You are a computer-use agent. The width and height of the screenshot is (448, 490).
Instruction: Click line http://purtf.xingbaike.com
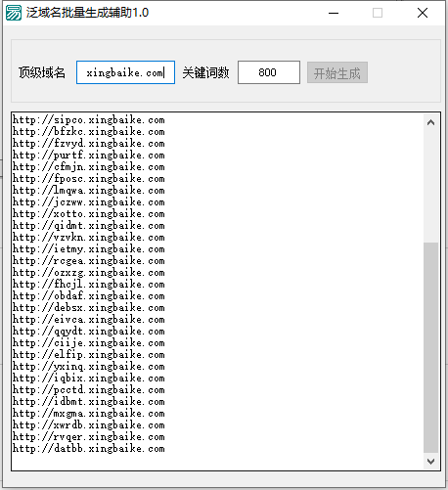89,156
